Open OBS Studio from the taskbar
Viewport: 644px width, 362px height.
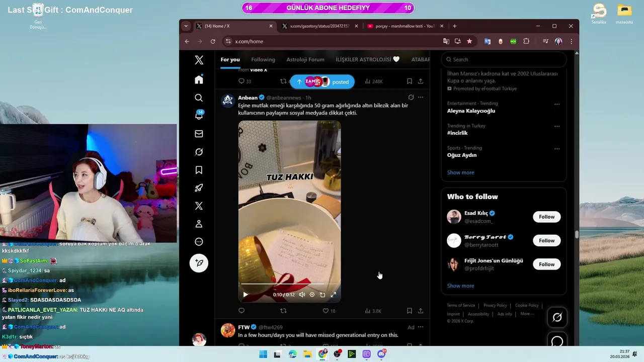point(337,354)
